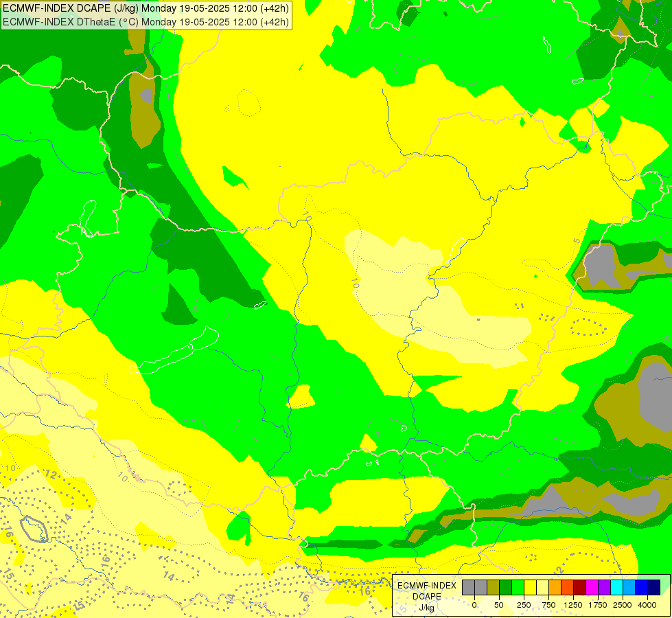Click the legend value 1750
Image resolution: width=672 pixels, height=618 pixels.
pos(597,605)
